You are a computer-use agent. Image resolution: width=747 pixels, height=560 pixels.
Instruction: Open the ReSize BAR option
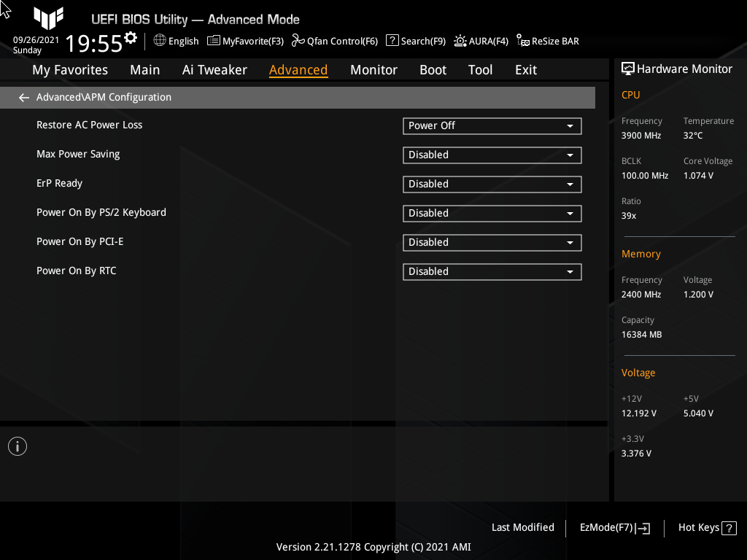click(x=547, y=41)
